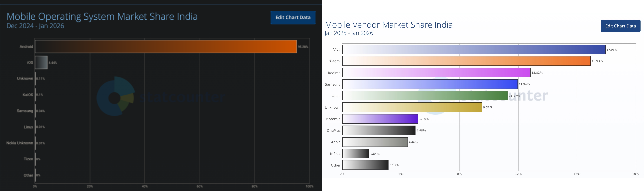Click the Jan 2025 - Jan 2026 date range
Image resolution: width=644 pixels, height=191 pixels.
pos(349,33)
